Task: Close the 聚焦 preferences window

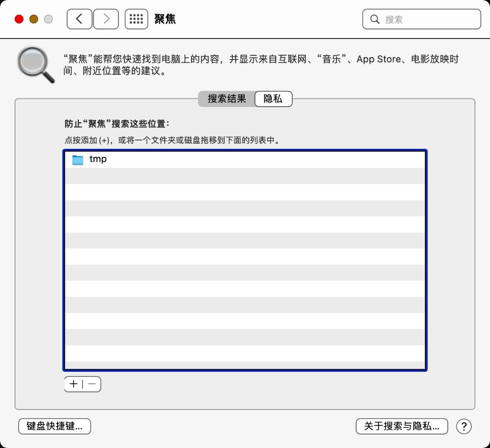Action: tap(19, 19)
